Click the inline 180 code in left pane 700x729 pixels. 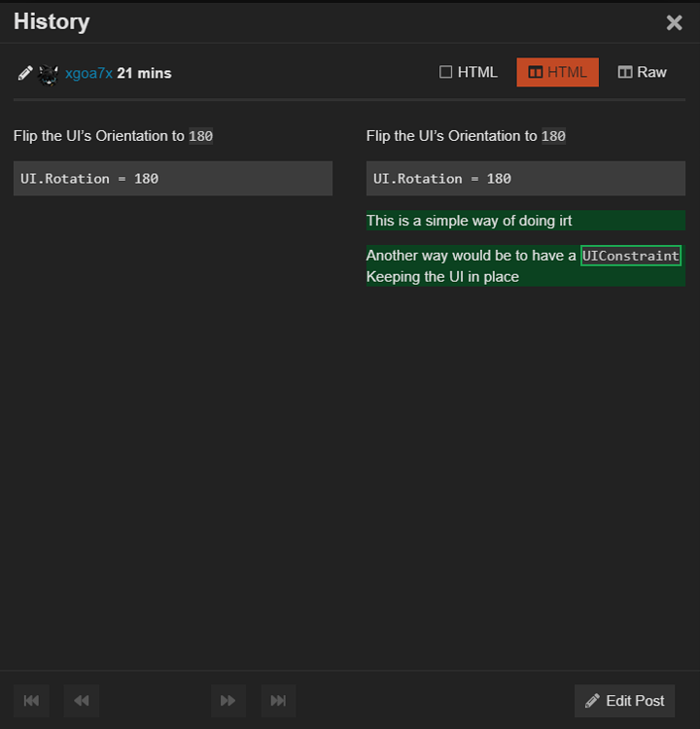pyautogui.click(x=200, y=137)
